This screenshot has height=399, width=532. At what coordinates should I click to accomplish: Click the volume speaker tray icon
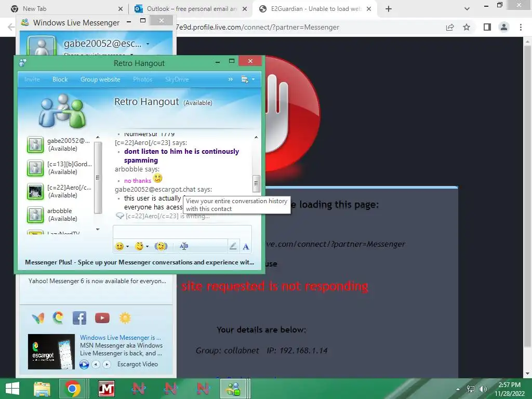point(483,389)
